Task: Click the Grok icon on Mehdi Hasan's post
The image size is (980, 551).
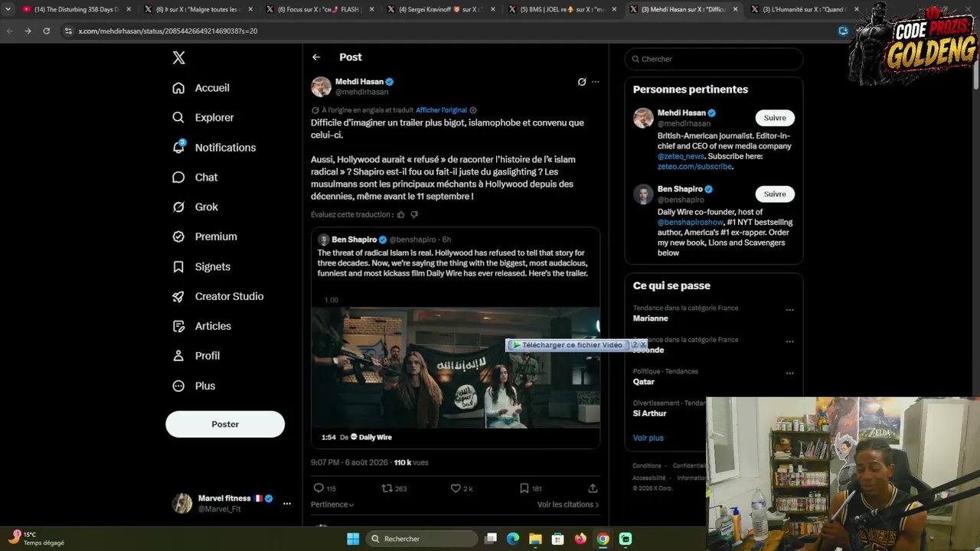Action: 582,82
